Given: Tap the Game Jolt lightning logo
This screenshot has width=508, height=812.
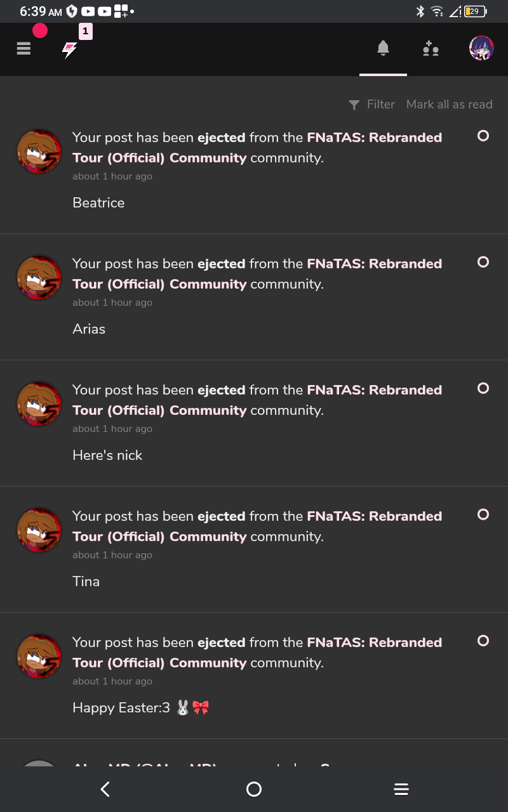Looking at the screenshot, I should pos(70,49).
